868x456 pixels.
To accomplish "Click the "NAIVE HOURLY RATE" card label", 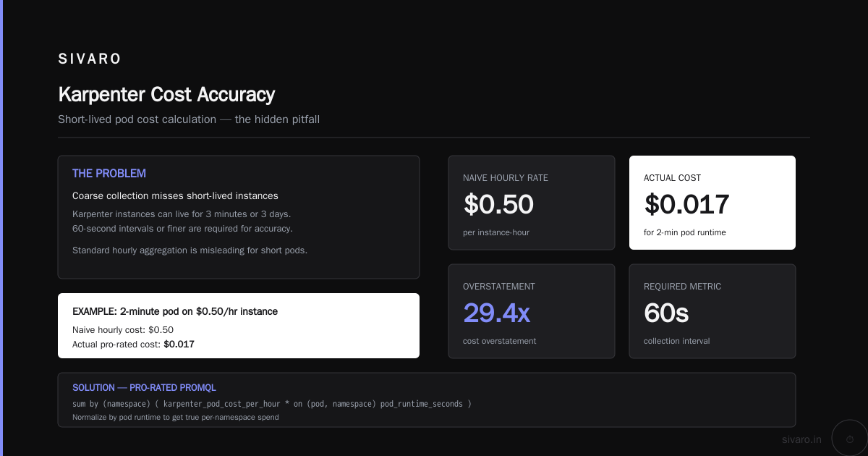I will point(504,178).
